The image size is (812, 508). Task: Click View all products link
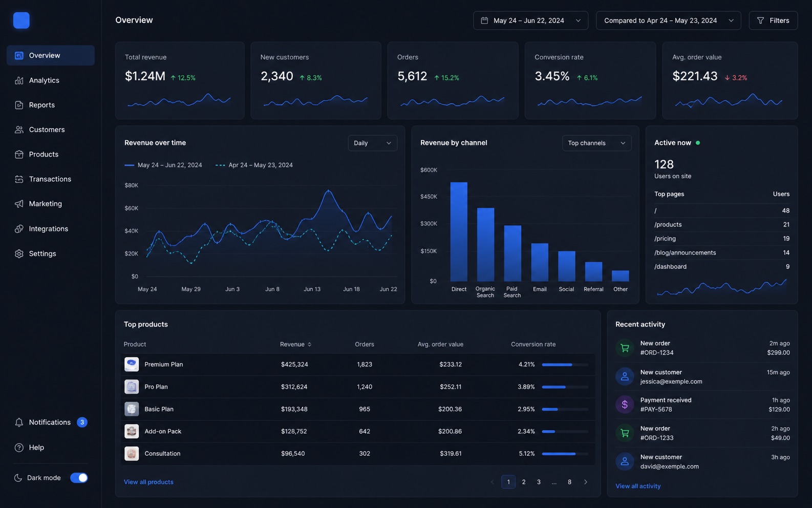(148, 482)
